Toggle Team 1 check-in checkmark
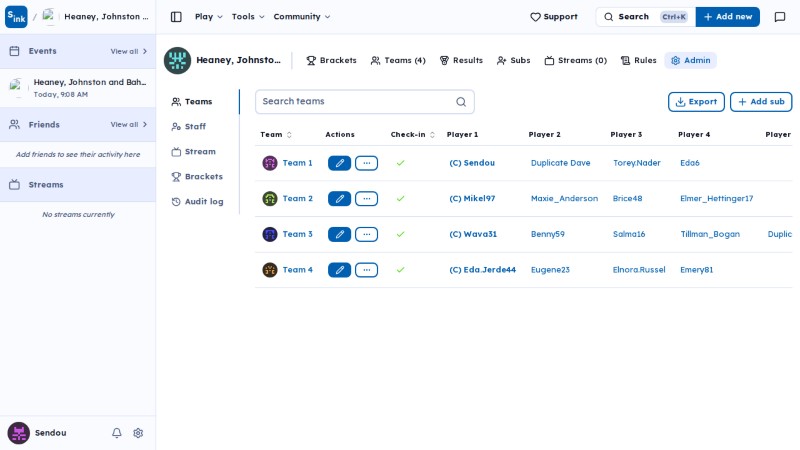The image size is (800, 450). point(401,163)
